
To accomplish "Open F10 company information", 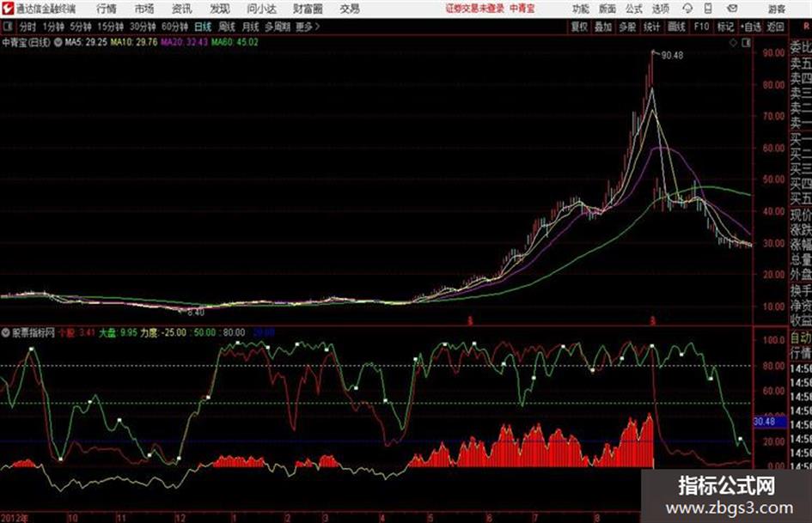I will click(701, 27).
